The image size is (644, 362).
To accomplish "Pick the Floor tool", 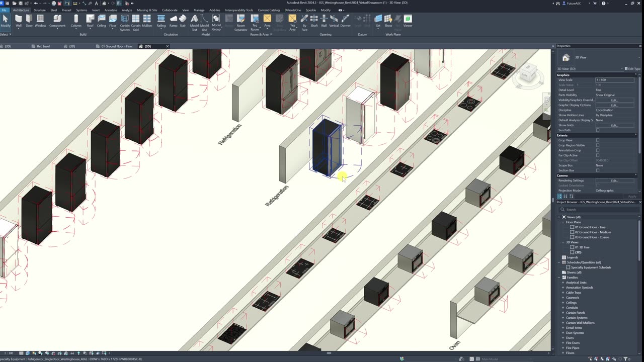I will tap(113, 21).
